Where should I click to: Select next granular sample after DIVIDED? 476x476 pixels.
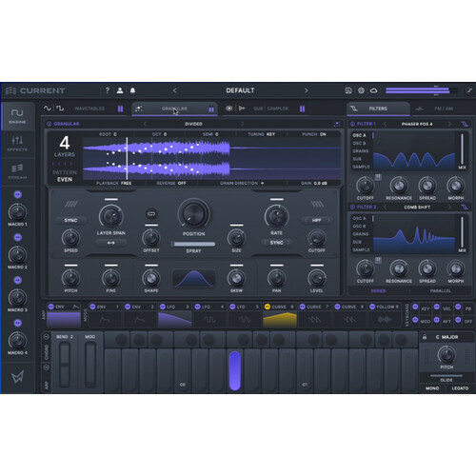[242, 124]
